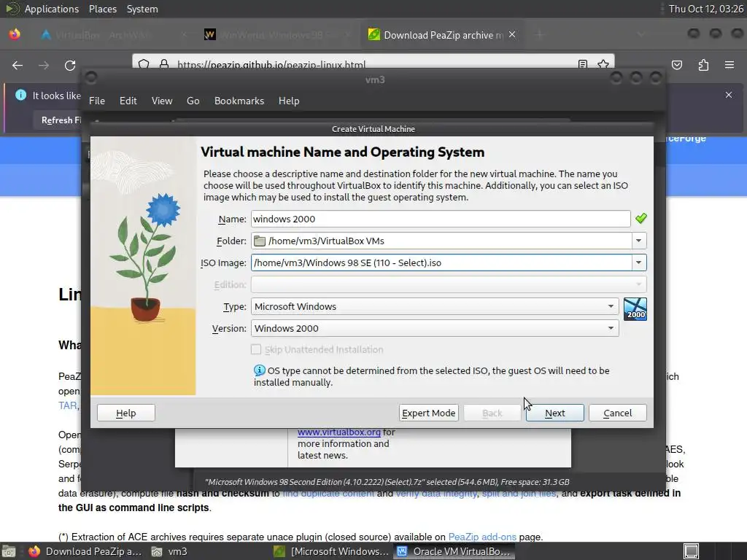Go back in Firefox browser
Viewport: 747px width, 560px height.
pyautogui.click(x=18, y=65)
